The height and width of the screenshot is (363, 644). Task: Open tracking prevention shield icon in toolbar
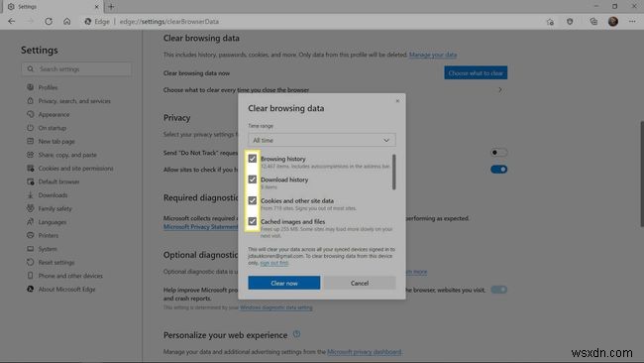pos(570,22)
